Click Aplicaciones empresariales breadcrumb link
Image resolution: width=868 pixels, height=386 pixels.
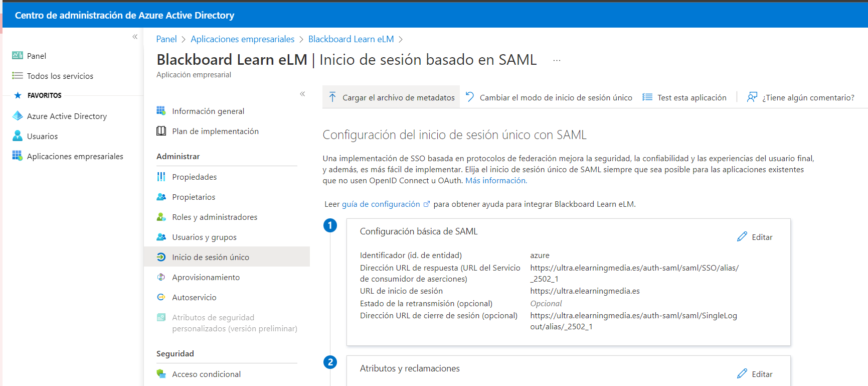[243, 39]
